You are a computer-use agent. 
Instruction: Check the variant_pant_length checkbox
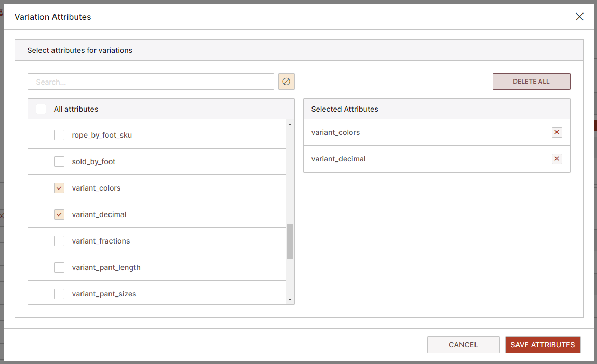[x=59, y=267]
